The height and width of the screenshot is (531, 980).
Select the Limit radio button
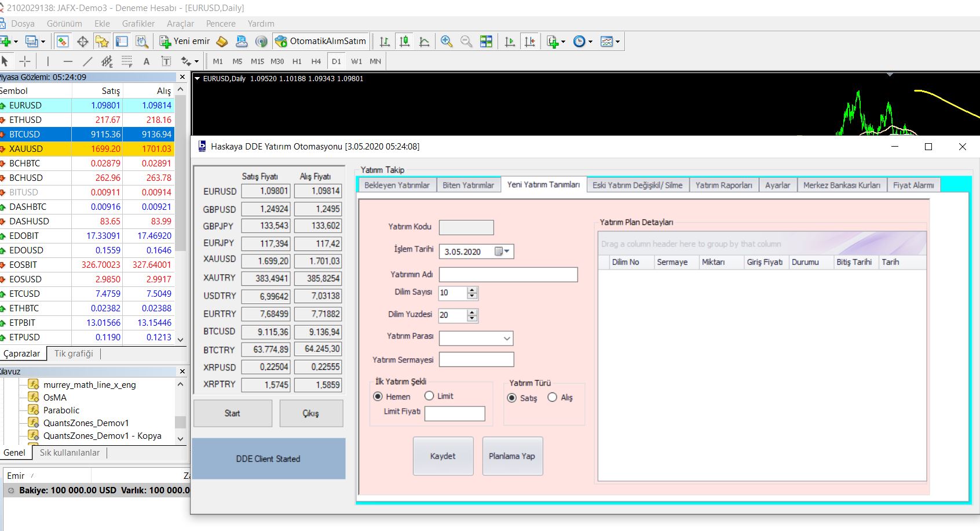pos(429,396)
